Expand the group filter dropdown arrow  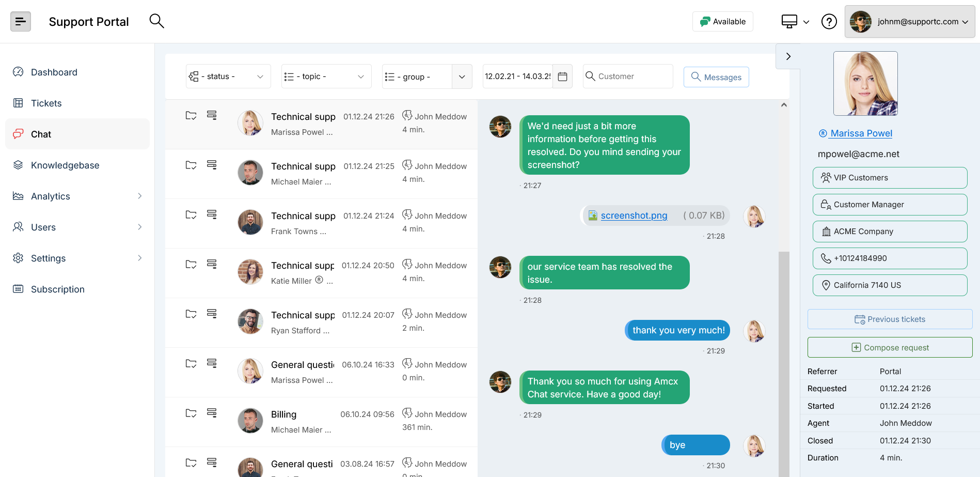(x=462, y=76)
